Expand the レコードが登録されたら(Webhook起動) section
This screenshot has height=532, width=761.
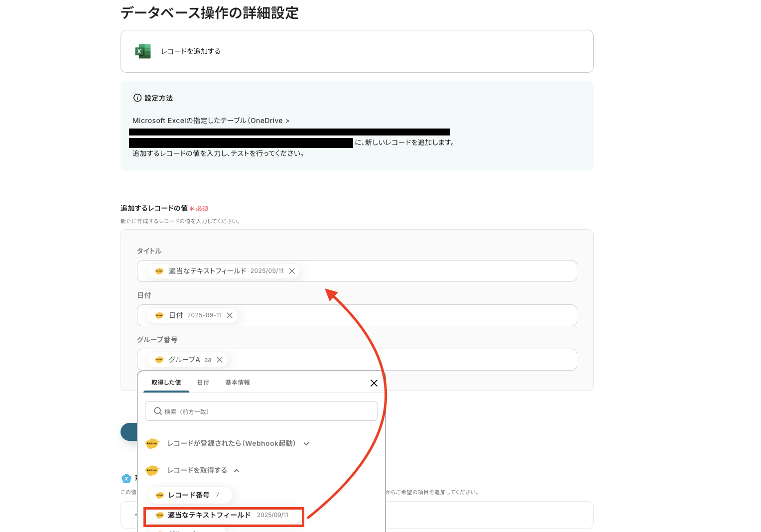[306, 444]
